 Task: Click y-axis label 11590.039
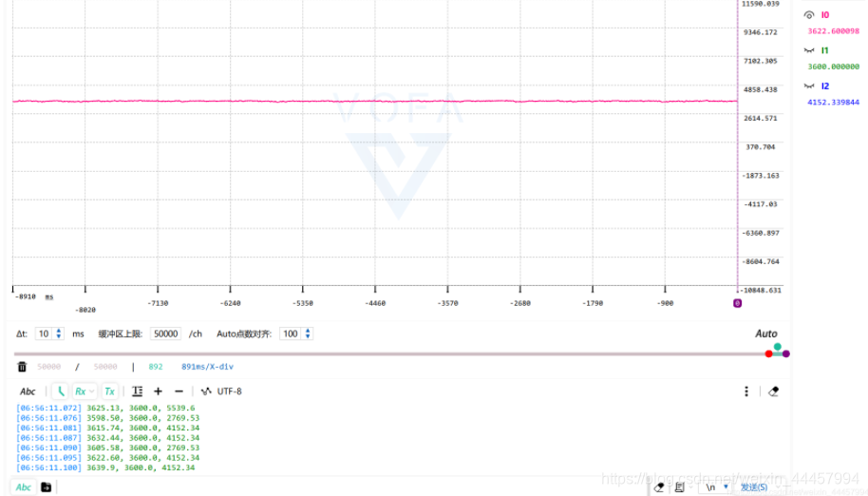click(761, 4)
